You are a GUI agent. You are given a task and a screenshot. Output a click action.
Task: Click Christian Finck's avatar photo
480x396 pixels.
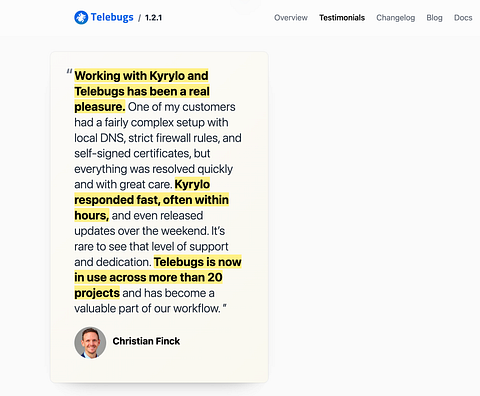pos(90,342)
